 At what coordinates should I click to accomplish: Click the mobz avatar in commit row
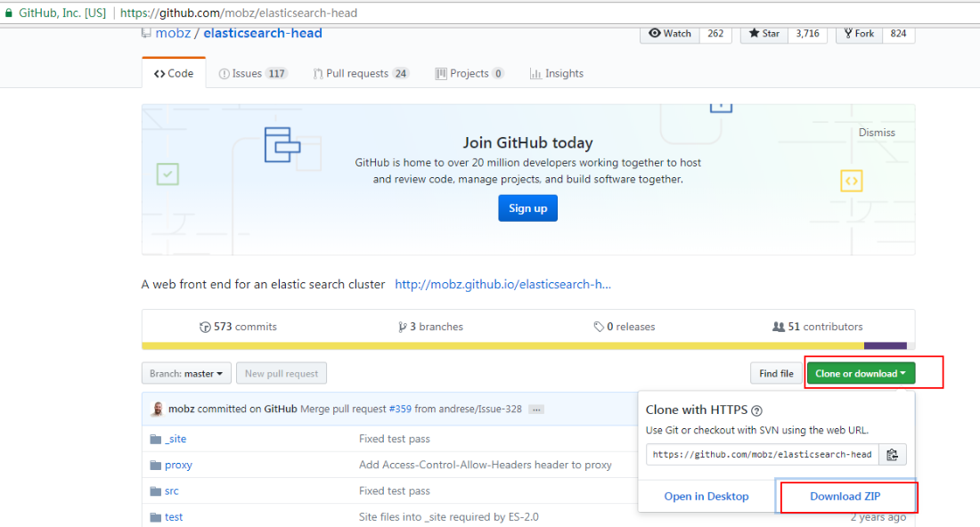click(x=158, y=409)
